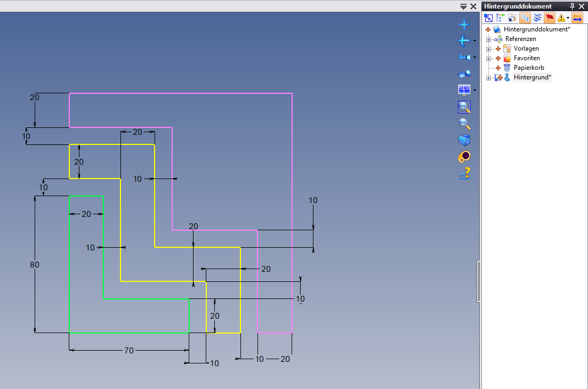
Task: Select Hintergrunddokument* root tree node
Action: [537, 29]
